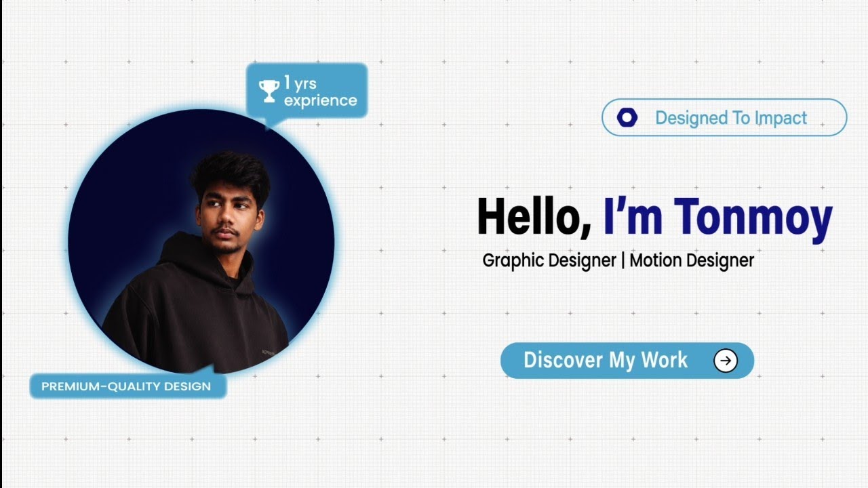Click the 'Graphic Designer' subtitle text
Viewport: 868px width, 488px height.
549,260
